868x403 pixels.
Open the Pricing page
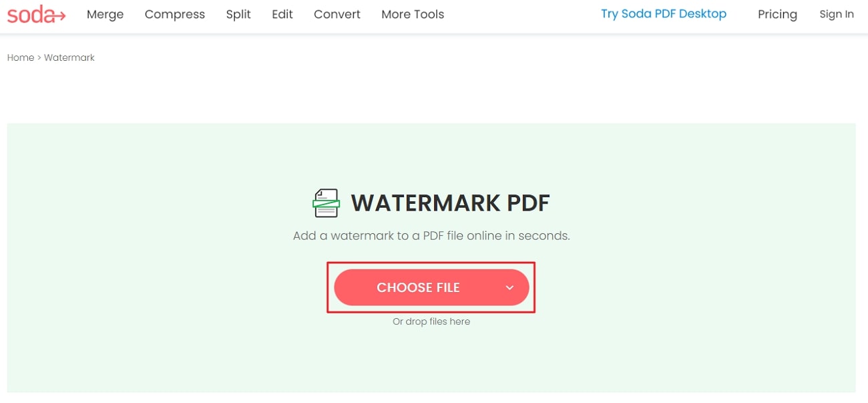point(777,14)
